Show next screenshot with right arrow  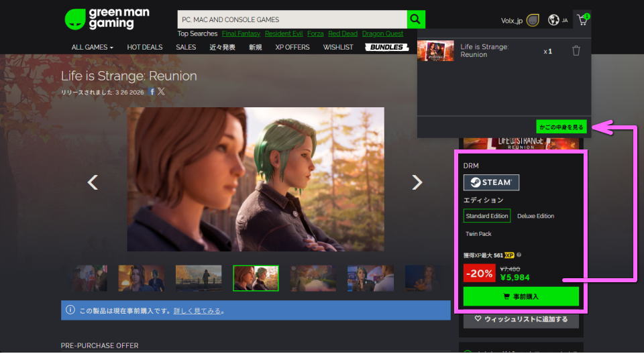(417, 182)
